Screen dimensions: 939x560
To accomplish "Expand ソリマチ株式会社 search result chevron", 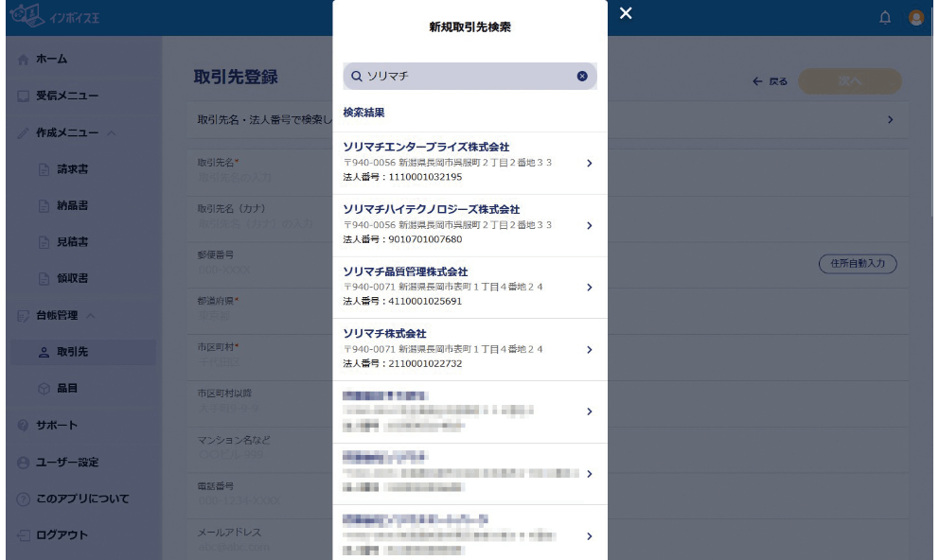I will 589,349.
